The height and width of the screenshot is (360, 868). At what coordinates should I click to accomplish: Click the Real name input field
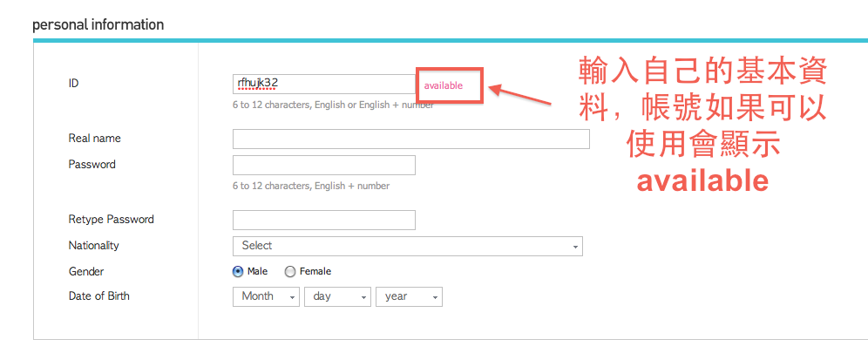[x=410, y=139]
